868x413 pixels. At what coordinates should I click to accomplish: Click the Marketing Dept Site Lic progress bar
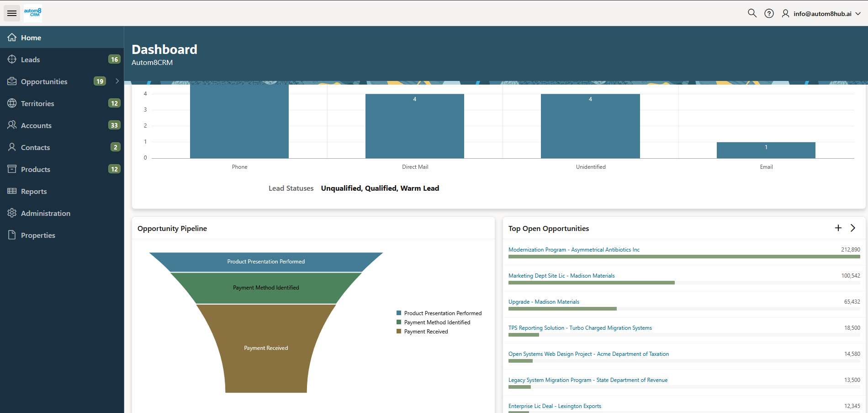click(591, 283)
